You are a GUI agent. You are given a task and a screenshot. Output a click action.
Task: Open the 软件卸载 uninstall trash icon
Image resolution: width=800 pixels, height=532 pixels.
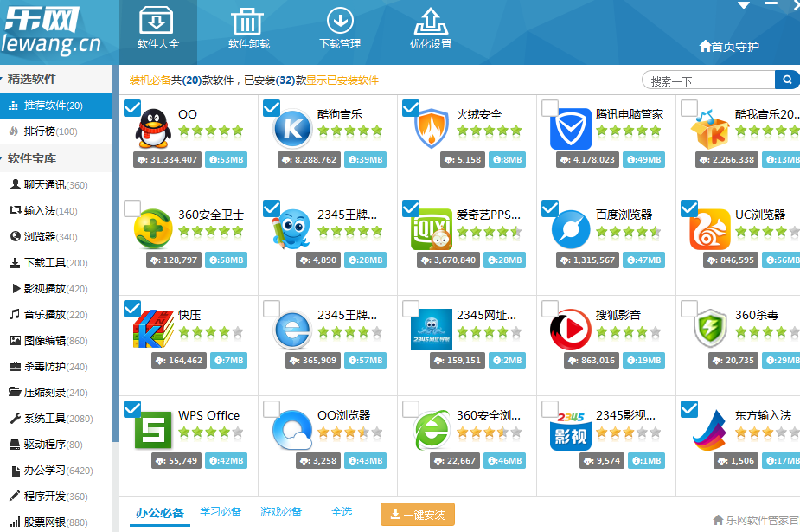click(247, 21)
